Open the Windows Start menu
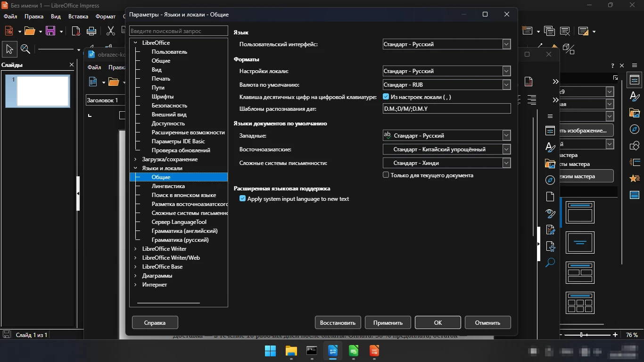 coord(270,351)
